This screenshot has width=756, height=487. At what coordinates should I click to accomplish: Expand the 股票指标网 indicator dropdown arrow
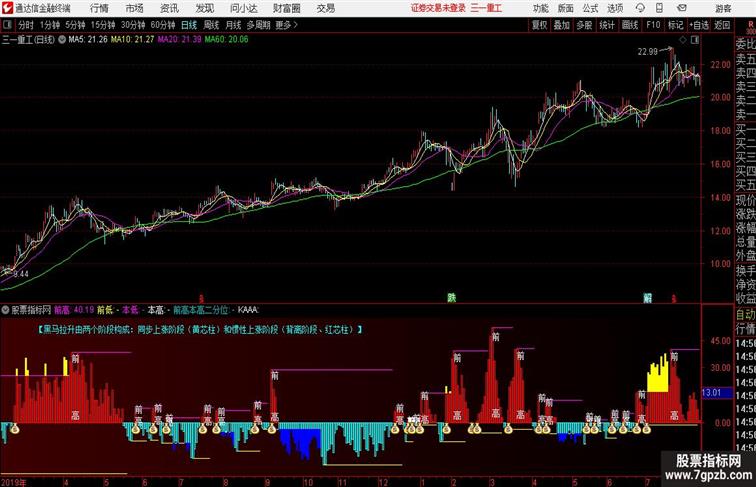point(5,310)
